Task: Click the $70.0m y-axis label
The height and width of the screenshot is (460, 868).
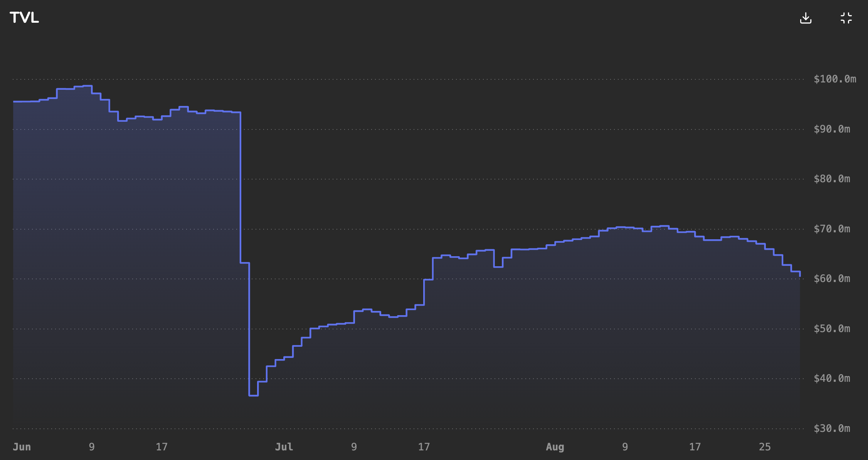Action: pyautogui.click(x=831, y=229)
